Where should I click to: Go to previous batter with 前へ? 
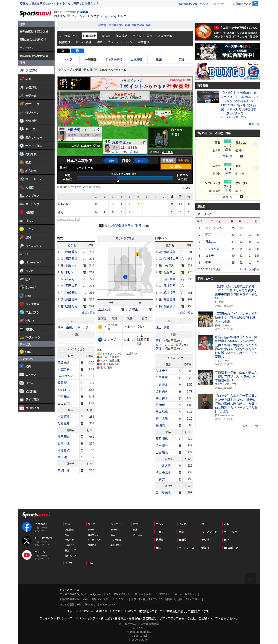pyautogui.click(x=112, y=161)
